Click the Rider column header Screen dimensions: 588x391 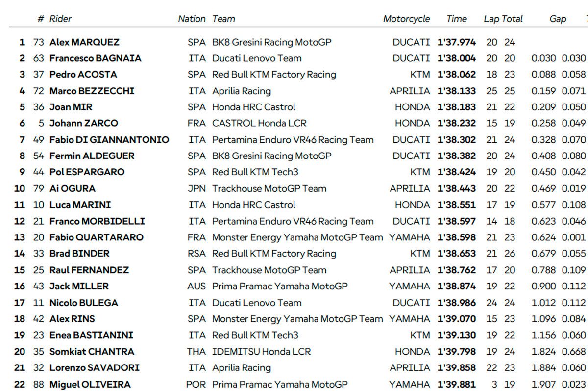point(60,19)
